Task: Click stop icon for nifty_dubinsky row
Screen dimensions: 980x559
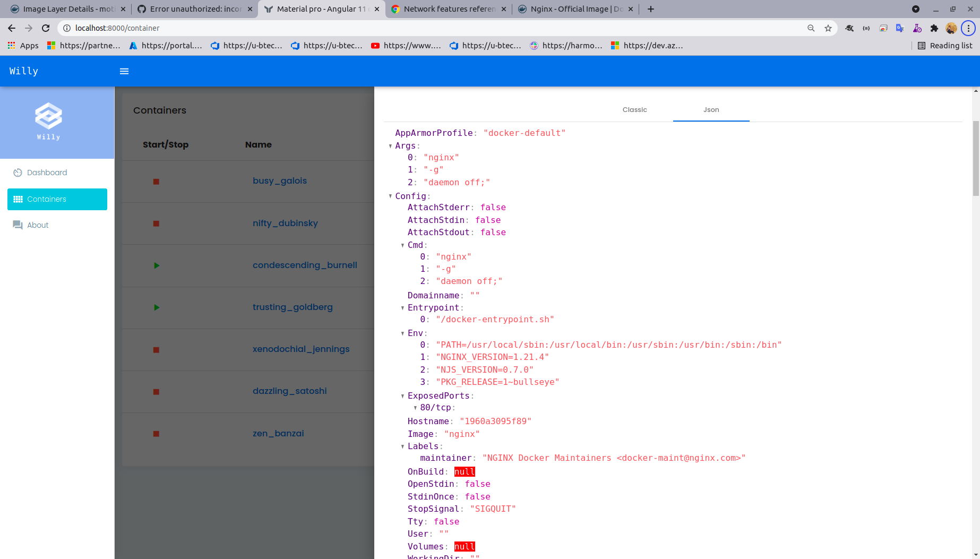Action: click(156, 223)
